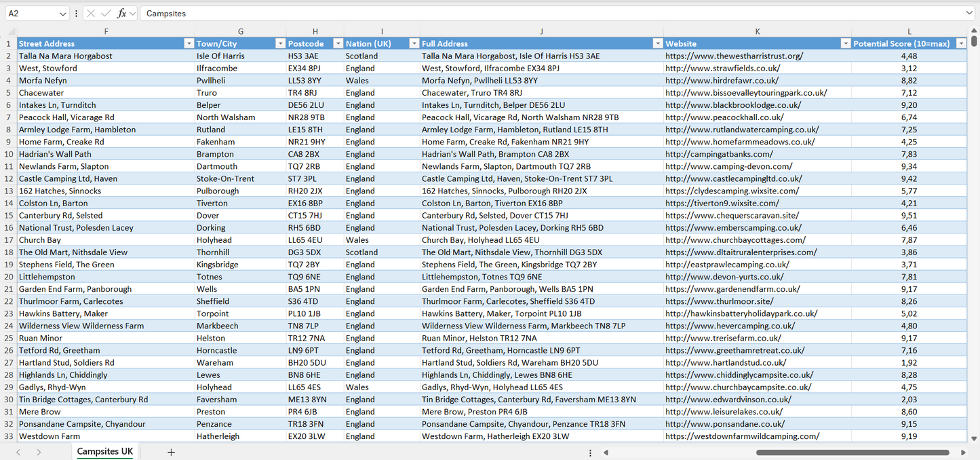Click the Enter checkmark beside the formula bar
Image resolution: width=980 pixels, height=460 pixels.
coord(105,13)
